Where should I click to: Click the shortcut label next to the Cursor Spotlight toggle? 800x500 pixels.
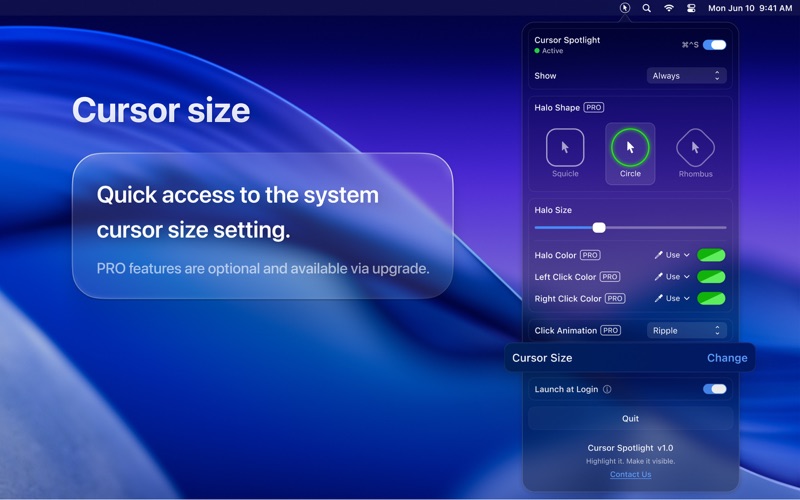coord(690,45)
